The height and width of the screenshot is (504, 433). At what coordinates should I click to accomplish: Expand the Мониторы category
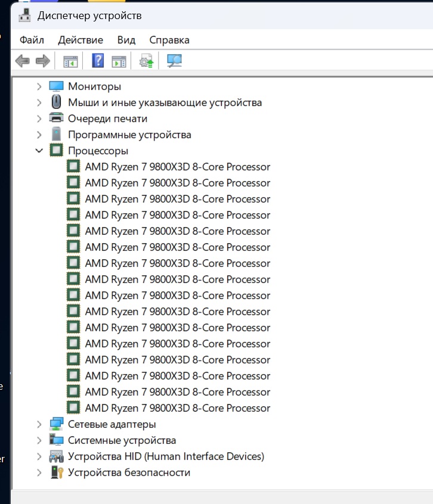39,86
